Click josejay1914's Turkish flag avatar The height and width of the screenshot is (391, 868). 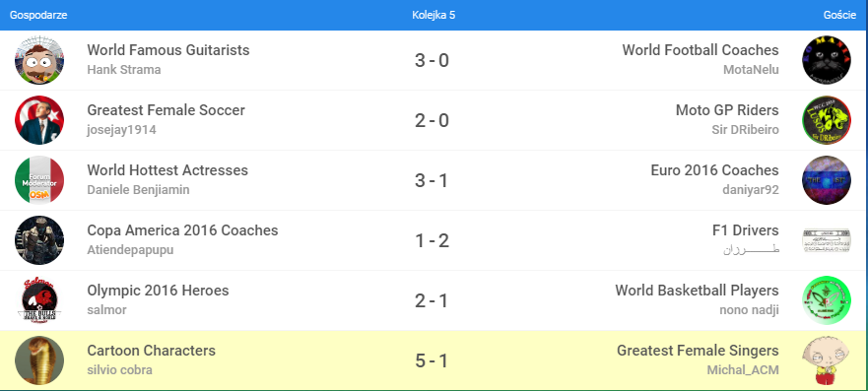click(39, 120)
